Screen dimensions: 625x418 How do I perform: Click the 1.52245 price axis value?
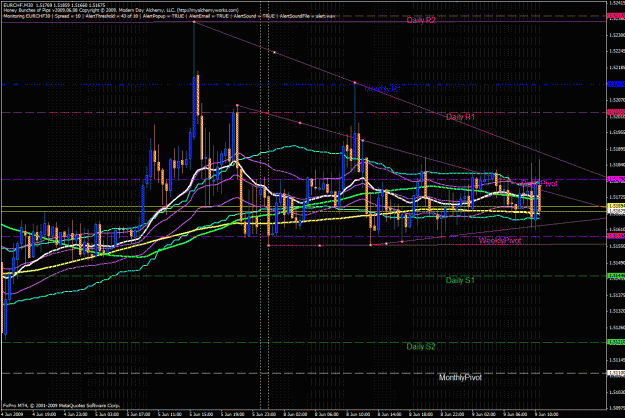click(616, 51)
